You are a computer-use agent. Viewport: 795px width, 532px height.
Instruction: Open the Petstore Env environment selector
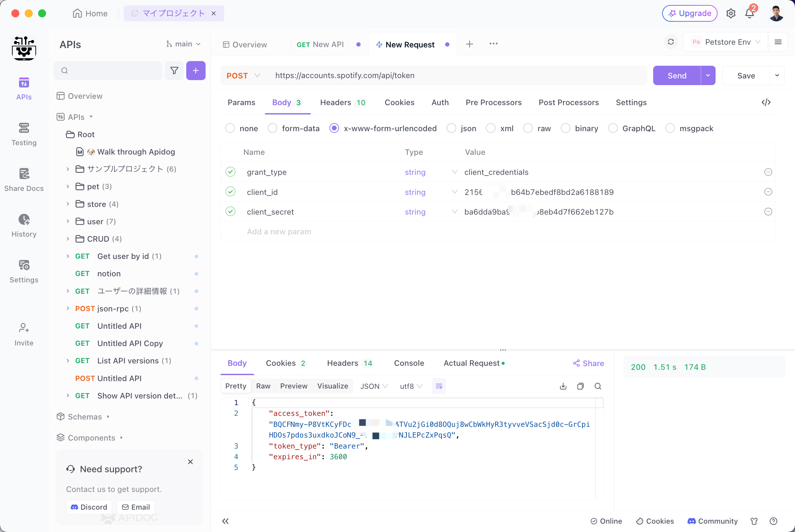coord(726,42)
